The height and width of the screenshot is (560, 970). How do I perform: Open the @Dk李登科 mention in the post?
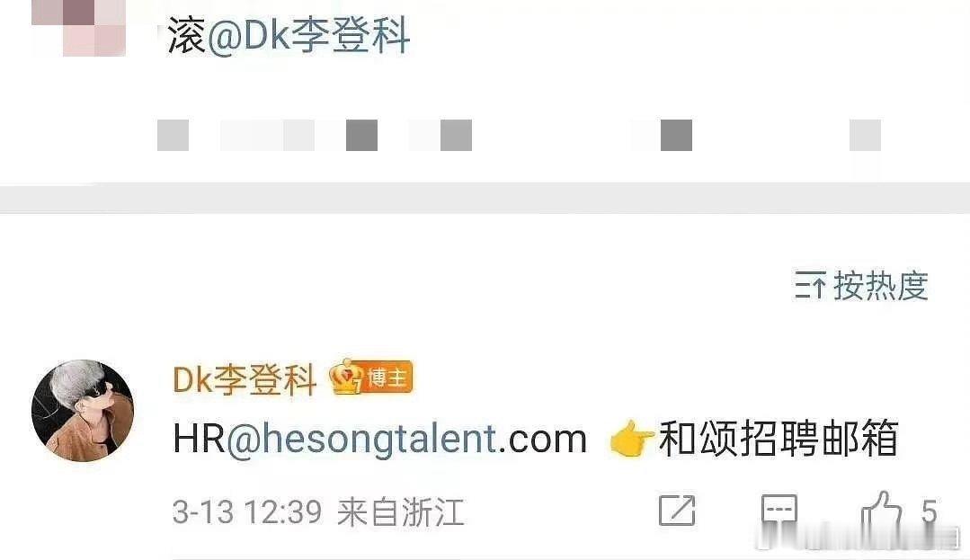point(308,35)
